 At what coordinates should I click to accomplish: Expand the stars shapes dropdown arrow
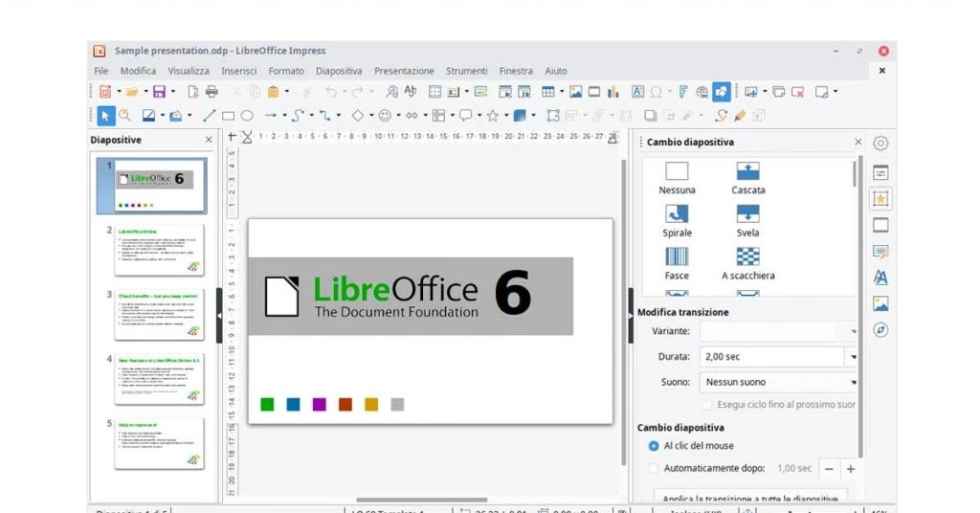coord(506,116)
